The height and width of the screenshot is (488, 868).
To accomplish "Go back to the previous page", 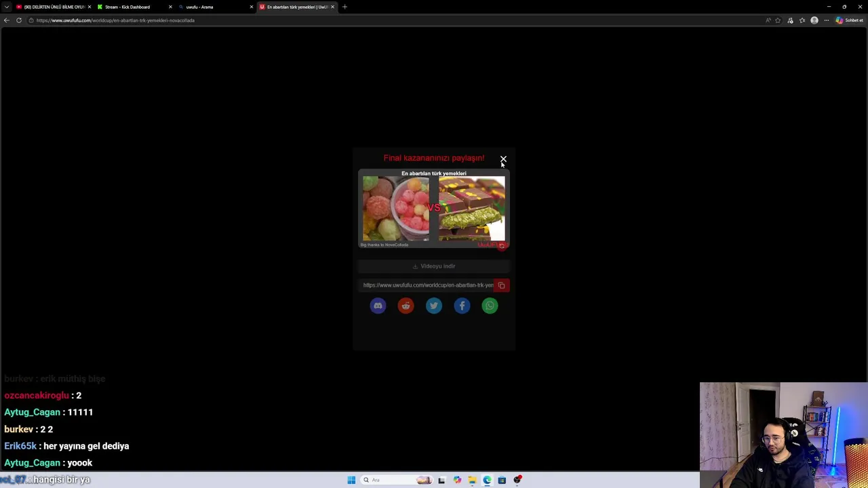I will [7, 20].
